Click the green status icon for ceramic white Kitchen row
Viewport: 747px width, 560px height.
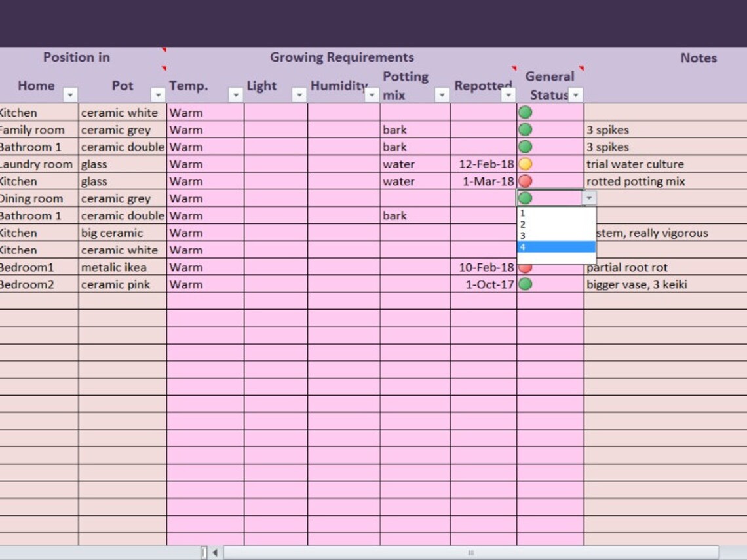pos(524,112)
